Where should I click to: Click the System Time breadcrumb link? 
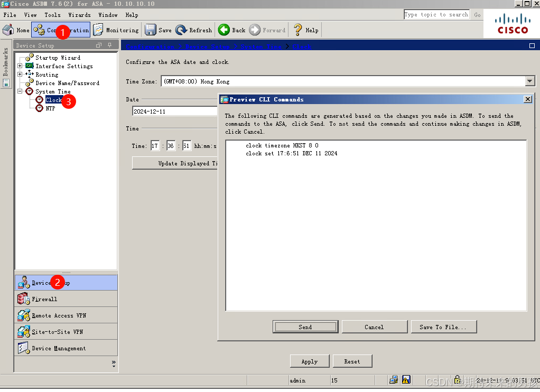pos(261,46)
